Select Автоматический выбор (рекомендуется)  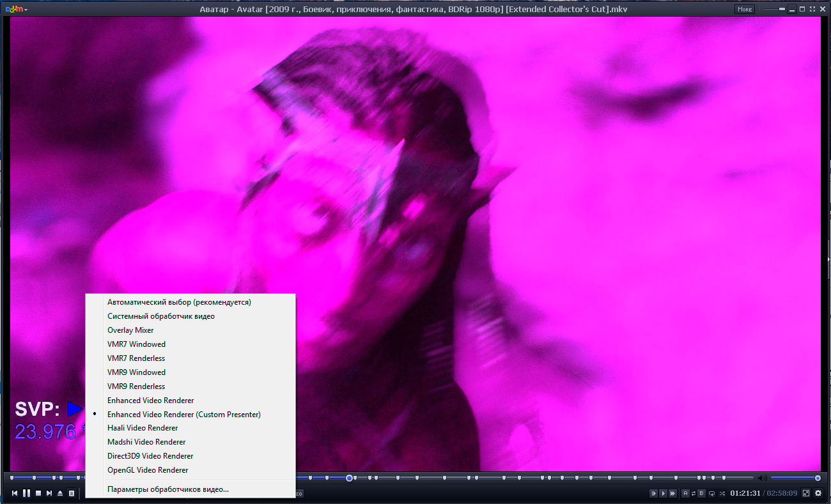[190, 302]
